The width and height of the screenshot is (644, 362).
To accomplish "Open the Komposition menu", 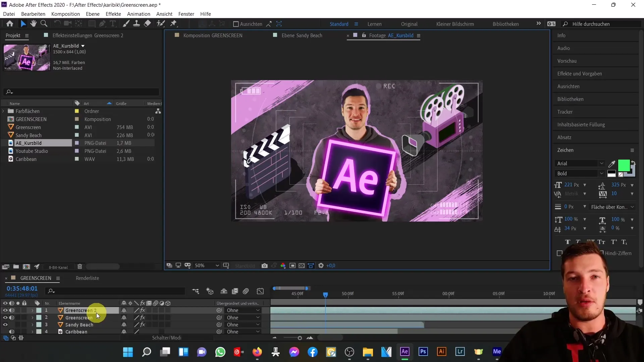I will 65,14.
